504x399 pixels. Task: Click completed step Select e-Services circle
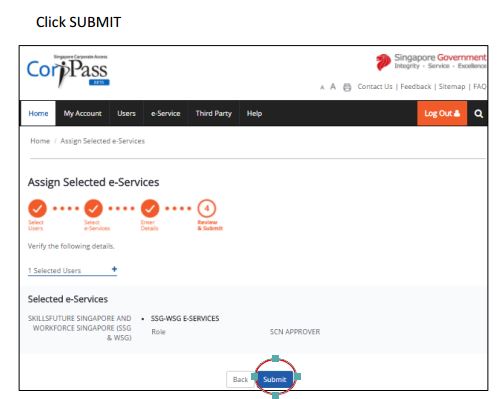click(93, 208)
